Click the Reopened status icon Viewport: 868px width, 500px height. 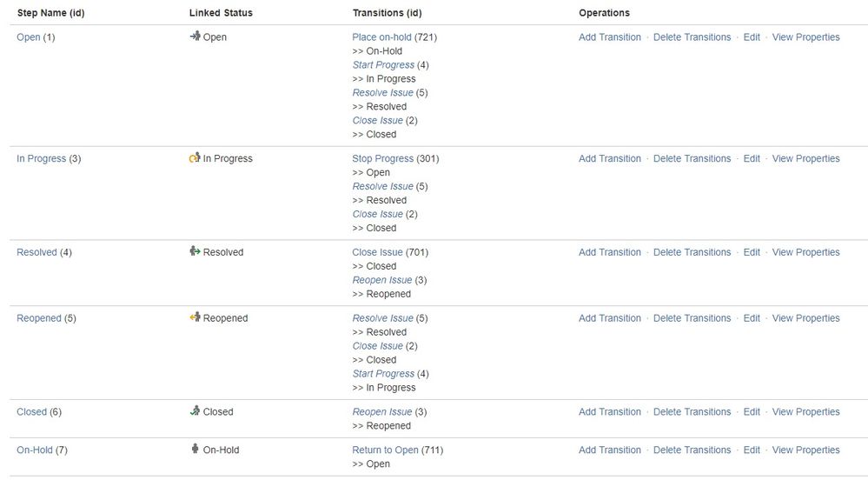coord(195,317)
